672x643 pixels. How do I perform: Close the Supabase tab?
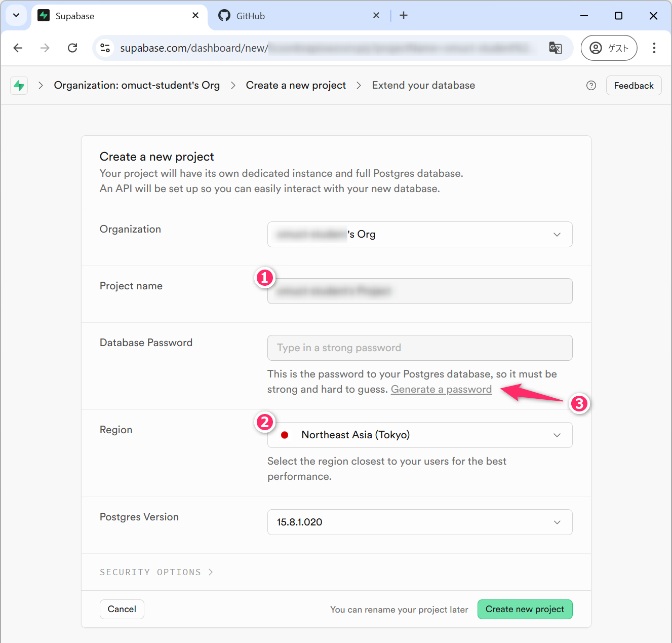click(x=195, y=16)
